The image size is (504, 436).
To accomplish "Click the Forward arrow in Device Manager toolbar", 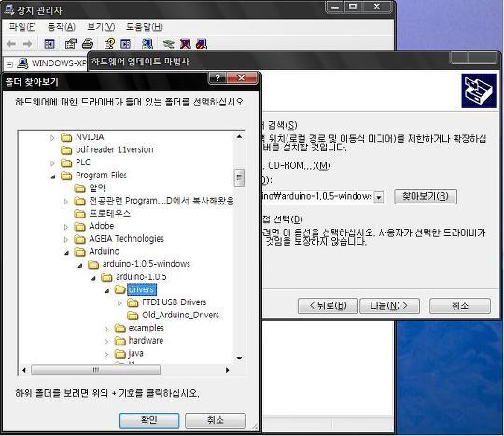I will click(28, 44).
